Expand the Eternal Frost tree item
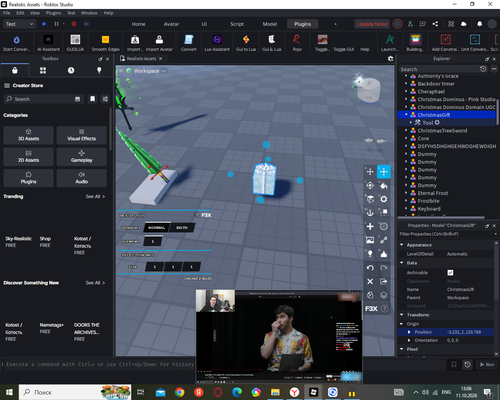 tap(406, 193)
